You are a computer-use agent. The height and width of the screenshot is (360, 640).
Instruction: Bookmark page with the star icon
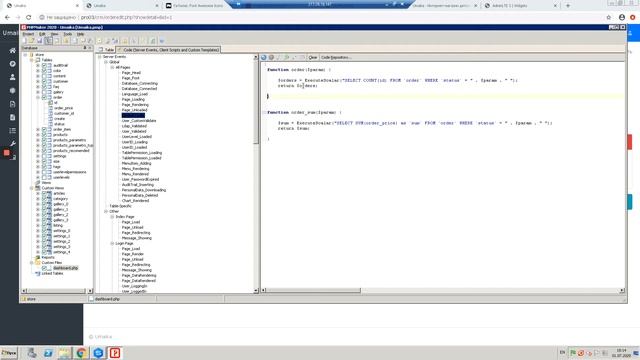click(609, 18)
